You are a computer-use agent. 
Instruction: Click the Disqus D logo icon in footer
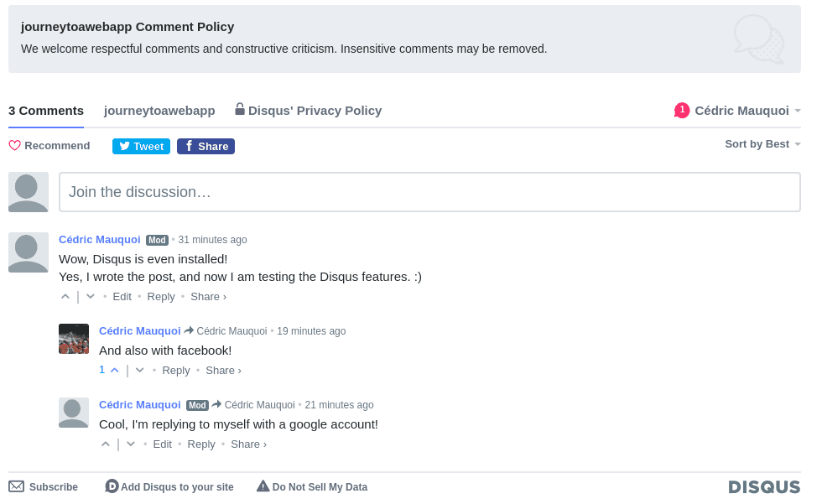(112, 486)
